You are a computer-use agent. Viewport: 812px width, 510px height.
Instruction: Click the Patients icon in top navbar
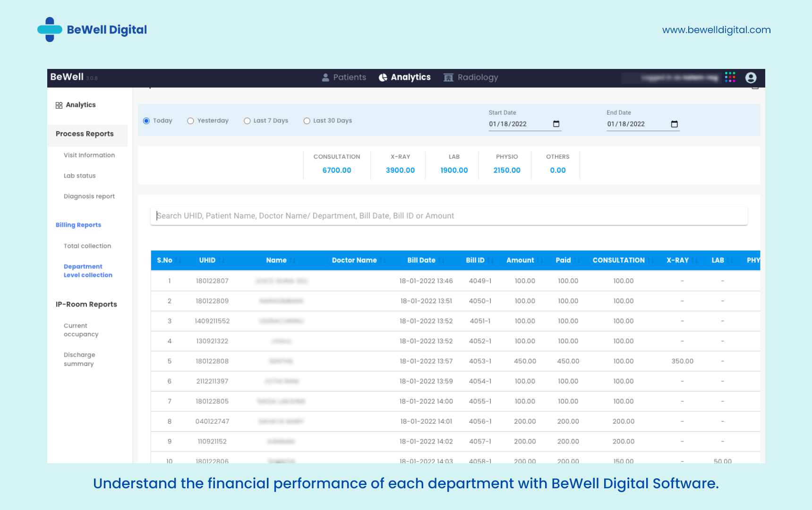[x=326, y=77]
